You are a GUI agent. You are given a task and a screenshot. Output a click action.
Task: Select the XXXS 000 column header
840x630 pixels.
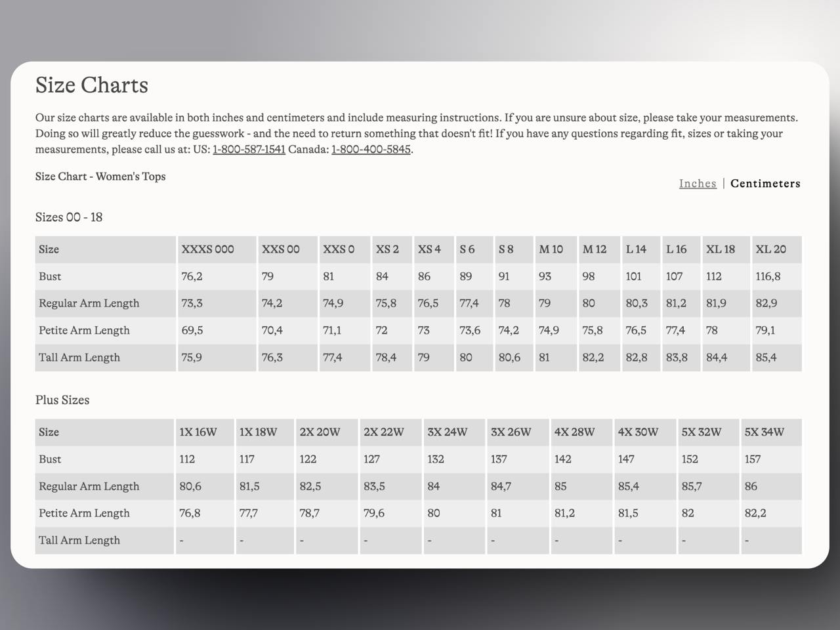207,249
